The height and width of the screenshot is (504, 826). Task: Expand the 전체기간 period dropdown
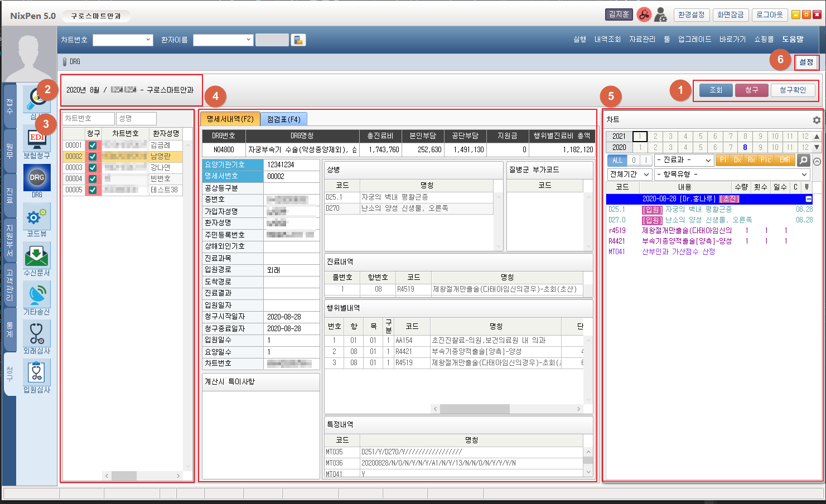[630, 174]
